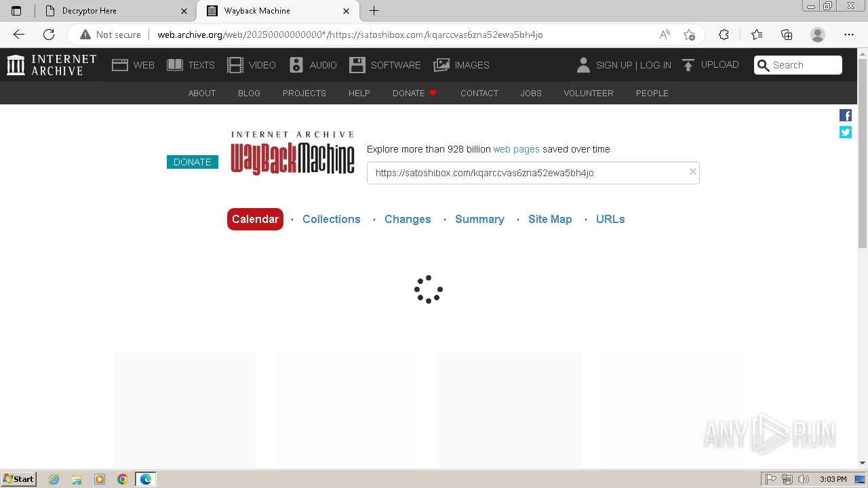Open the Internet Archive home logo
The width and height of the screenshot is (868, 488).
[52, 65]
